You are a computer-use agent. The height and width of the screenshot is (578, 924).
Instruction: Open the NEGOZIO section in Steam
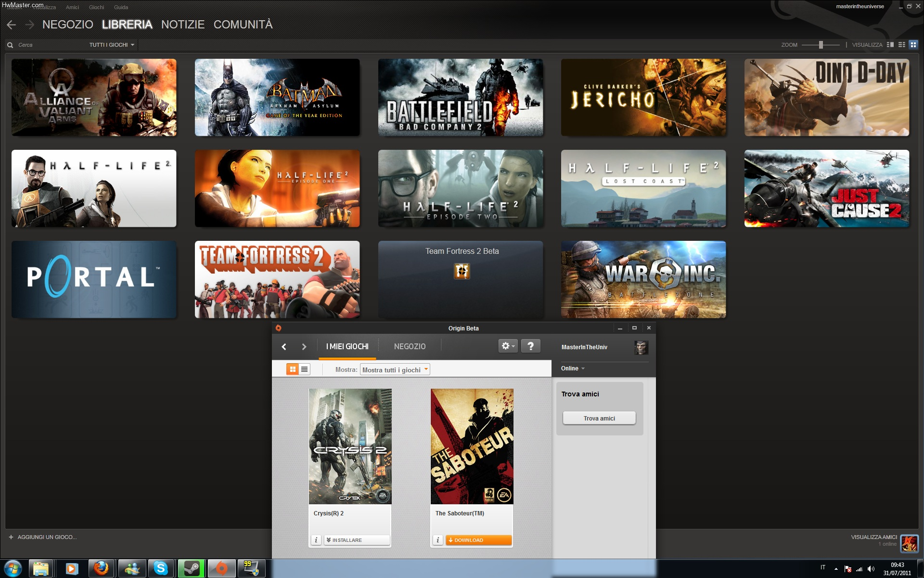click(68, 25)
